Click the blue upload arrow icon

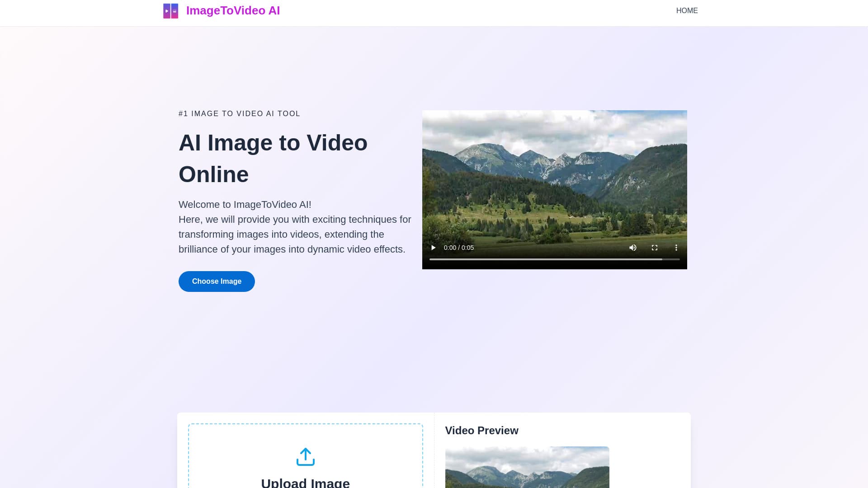click(x=306, y=456)
